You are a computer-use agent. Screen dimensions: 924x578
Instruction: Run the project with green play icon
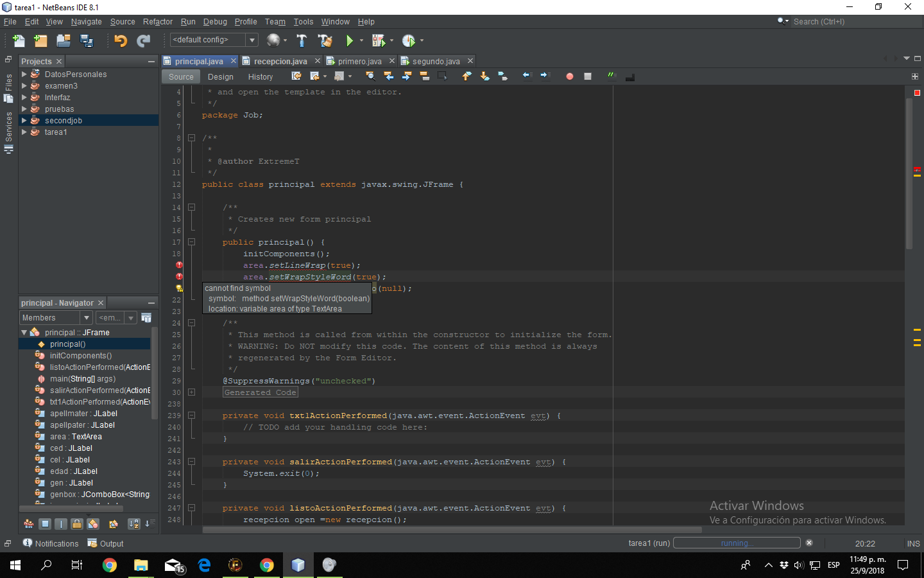click(x=349, y=40)
